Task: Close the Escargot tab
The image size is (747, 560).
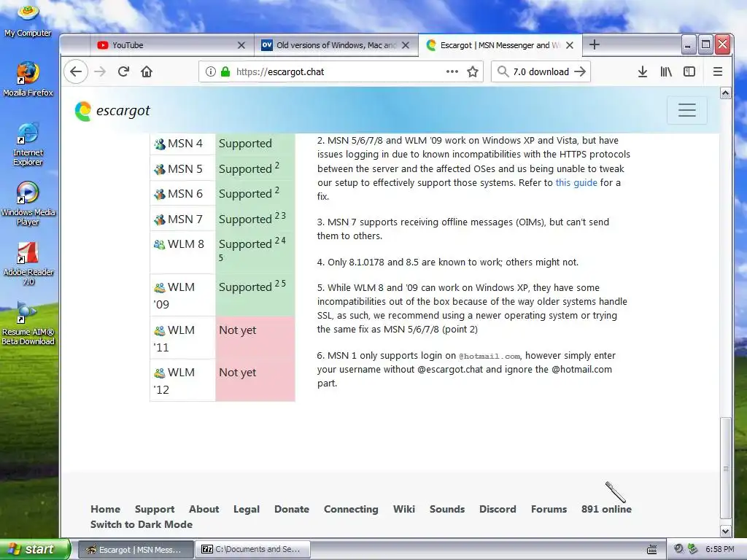Action: tap(570, 45)
